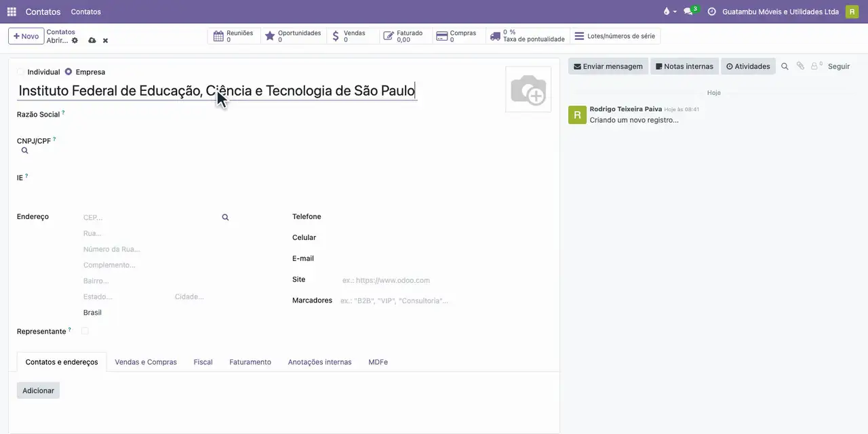The image size is (868, 434).
Task: Open the Compras credit card stat button
Action: click(458, 36)
